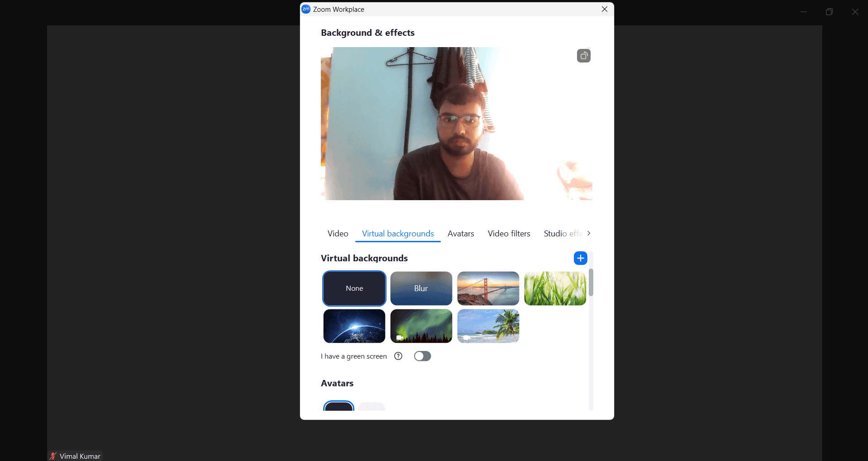
Task: Close the Background & effects dialog
Action: click(x=604, y=9)
